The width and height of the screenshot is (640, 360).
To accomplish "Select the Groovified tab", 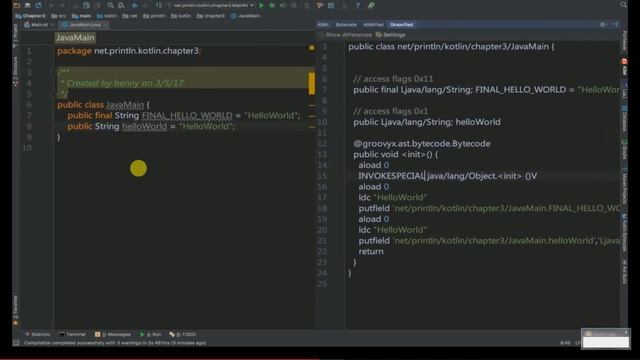I will [401, 25].
